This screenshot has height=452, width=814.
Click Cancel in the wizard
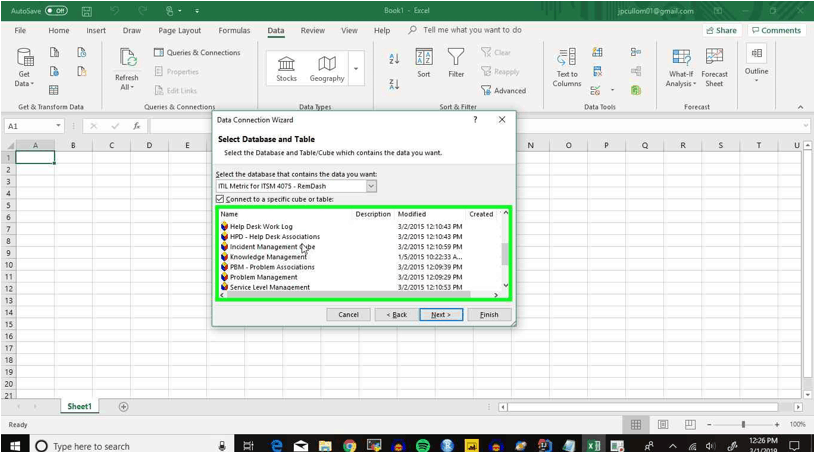click(x=348, y=314)
